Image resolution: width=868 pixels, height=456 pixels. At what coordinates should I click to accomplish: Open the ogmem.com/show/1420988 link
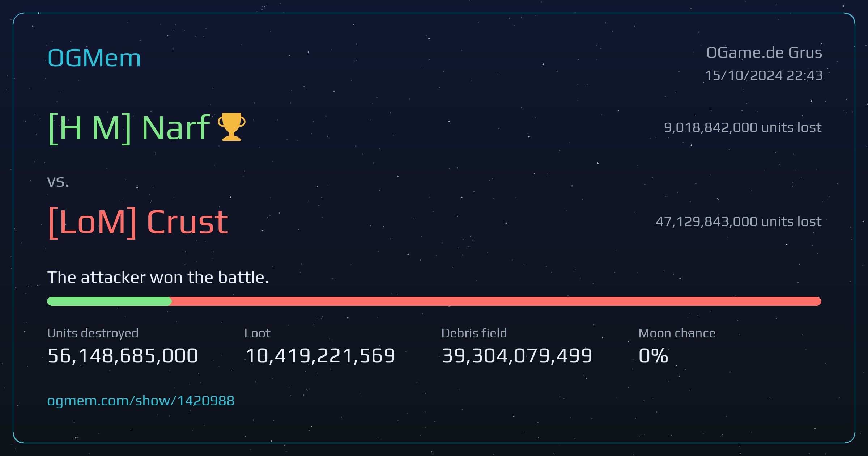coord(141,401)
